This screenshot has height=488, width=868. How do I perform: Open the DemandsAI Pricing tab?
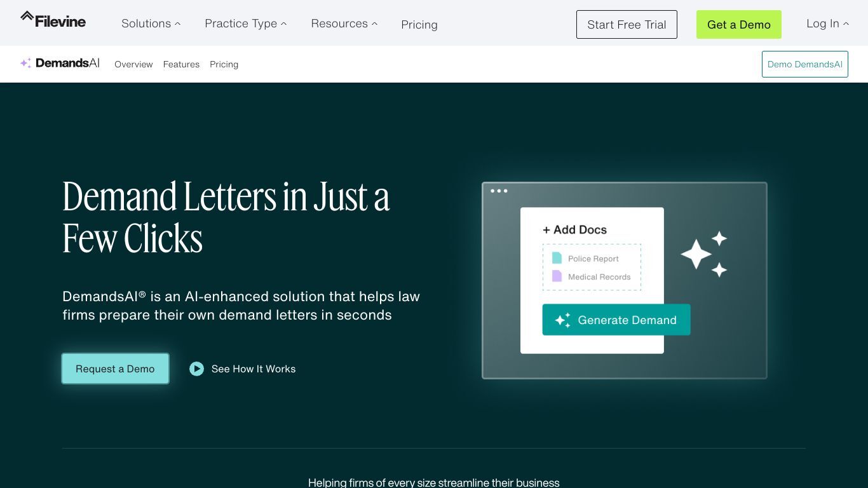point(224,64)
